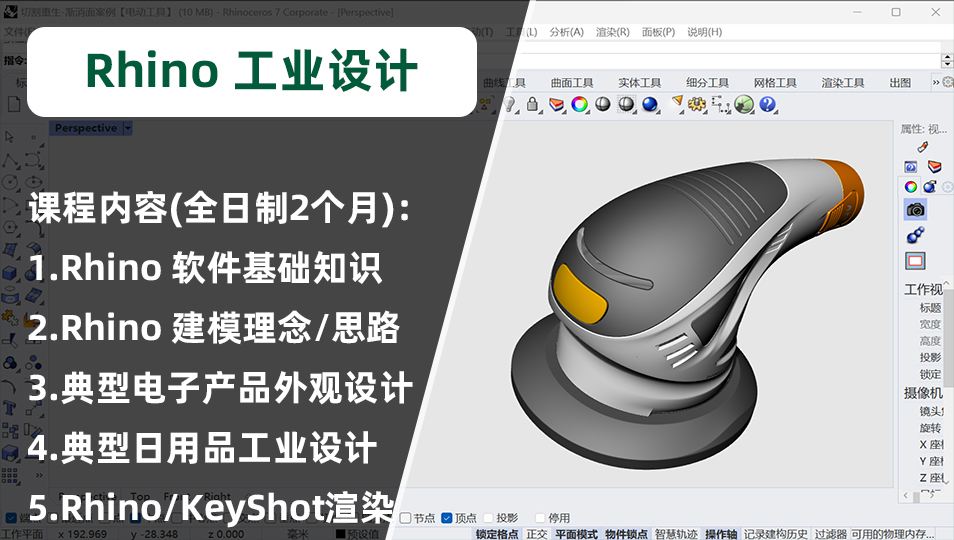Click the paintbrush icon in properties panel

[922, 147]
